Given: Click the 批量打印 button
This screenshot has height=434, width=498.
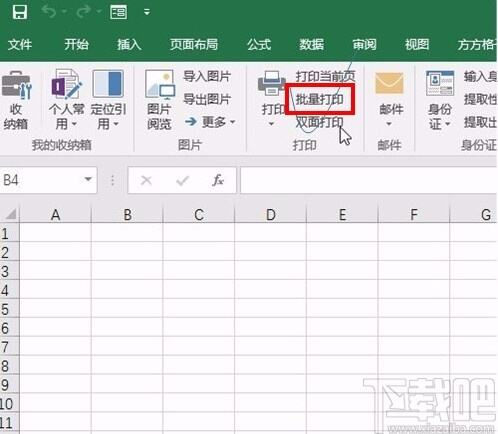Looking at the screenshot, I should pyautogui.click(x=319, y=99).
